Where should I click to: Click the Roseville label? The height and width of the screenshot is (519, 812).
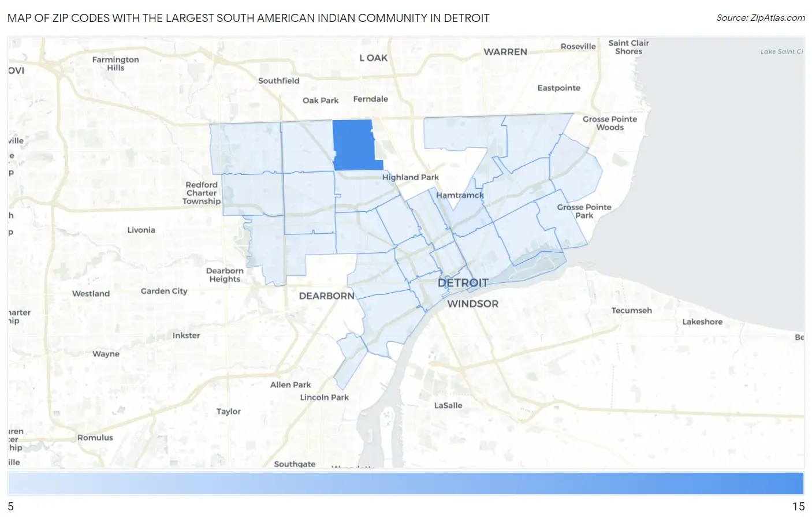578,46
